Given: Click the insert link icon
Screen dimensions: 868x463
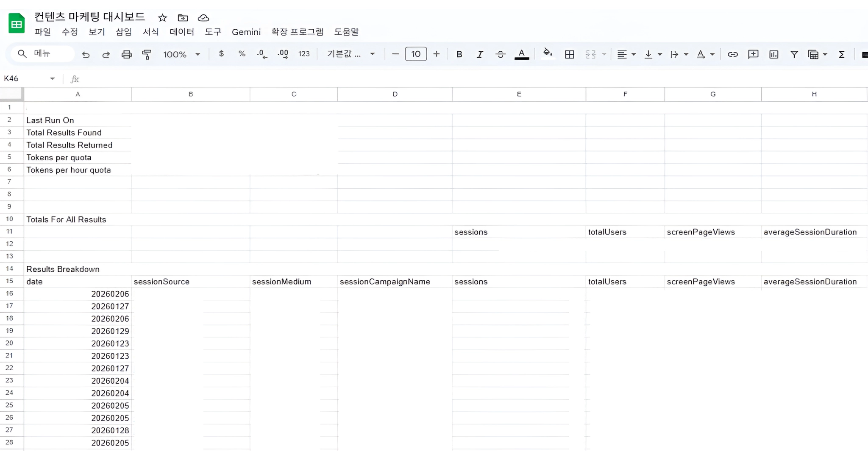Looking at the screenshot, I should click(732, 54).
